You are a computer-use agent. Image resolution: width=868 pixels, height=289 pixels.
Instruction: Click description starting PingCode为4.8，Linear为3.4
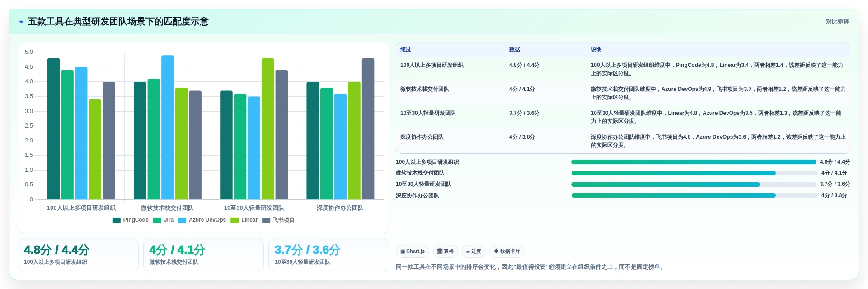[717, 69]
